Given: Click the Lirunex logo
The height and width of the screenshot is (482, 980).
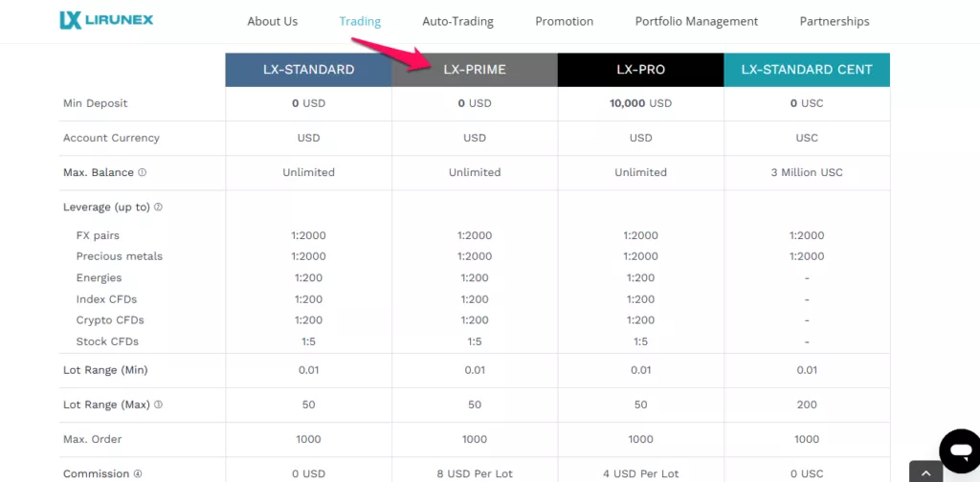Looking at the screenshot, I should [x=106, y=21].
